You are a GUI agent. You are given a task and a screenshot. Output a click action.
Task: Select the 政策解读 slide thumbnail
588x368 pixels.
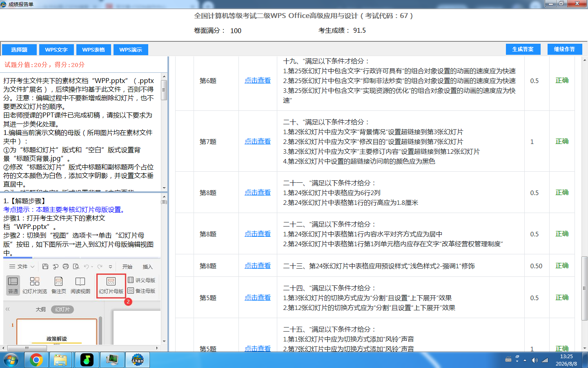pyautogui.click(x=57, y=332)
